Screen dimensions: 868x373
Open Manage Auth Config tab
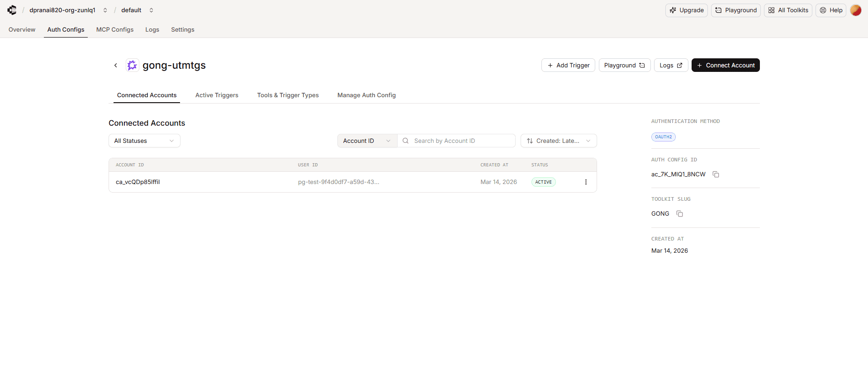pyautogui.click(x=366, y=95)
